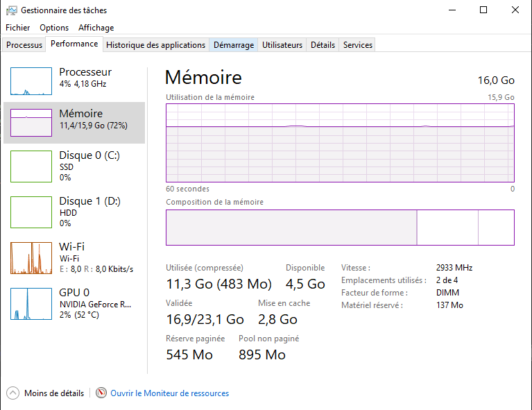Open the Fichier menu
The image size is (532, 410).
(18, 28)
